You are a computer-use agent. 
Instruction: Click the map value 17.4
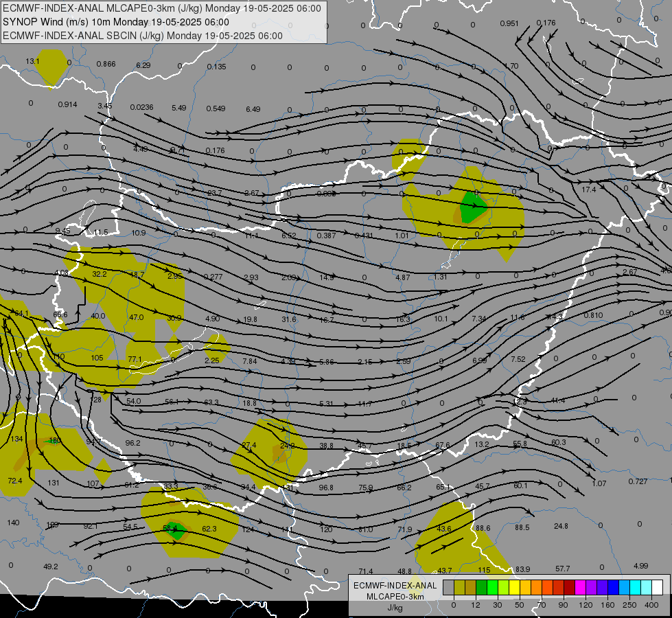click(x=589, y=190)
